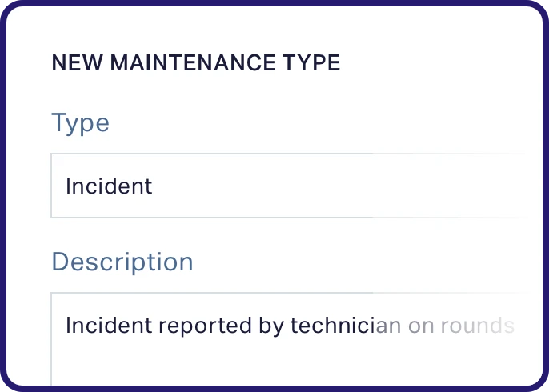Click the "Description" field label
Viewport: 549px width, 392px height.
pyautogui.click(x=122, y=262)
